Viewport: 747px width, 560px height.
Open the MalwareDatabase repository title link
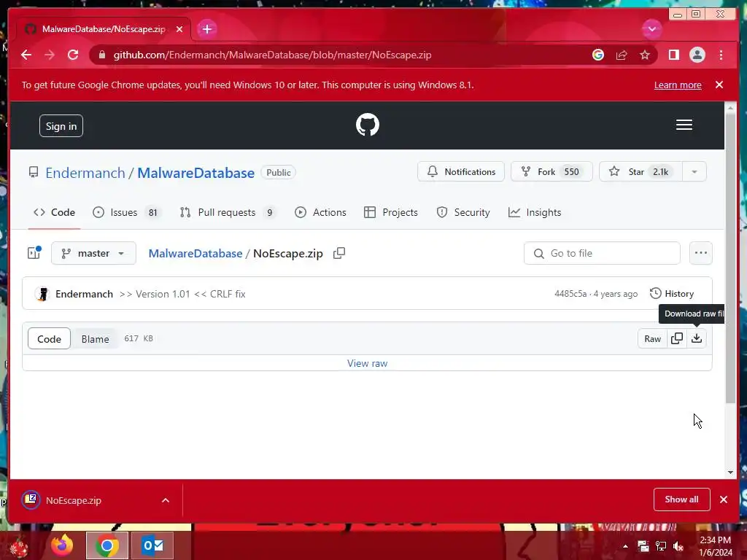(x=196, y=173)
